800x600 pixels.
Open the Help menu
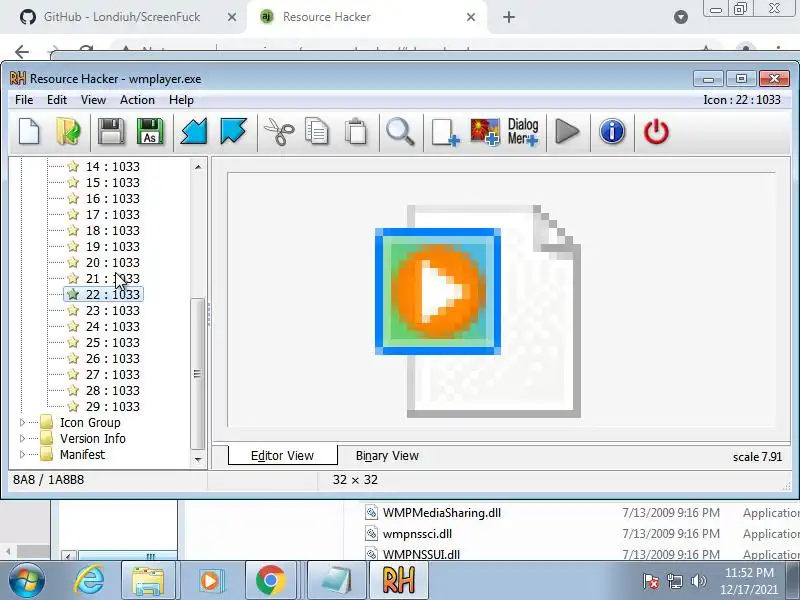click(181, 100)
